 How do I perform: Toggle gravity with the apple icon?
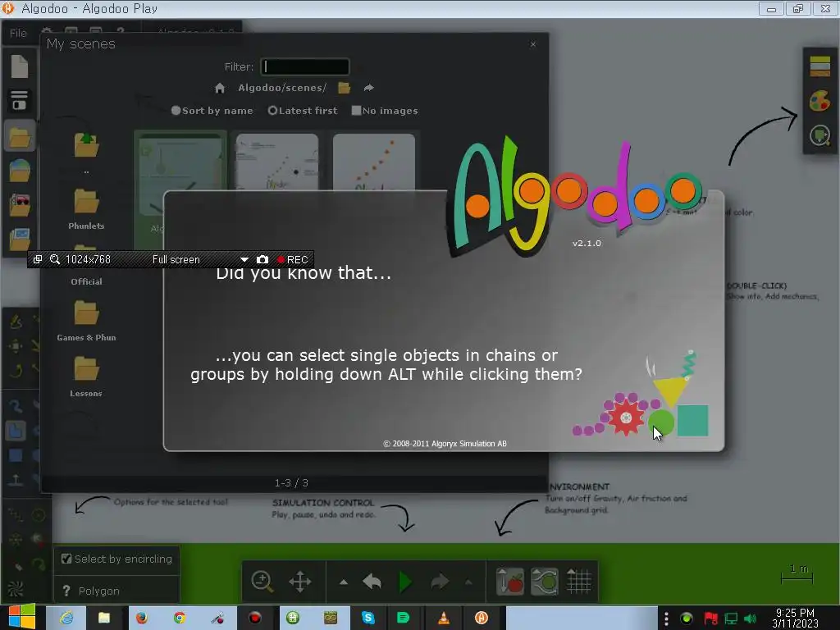point(509,582)
